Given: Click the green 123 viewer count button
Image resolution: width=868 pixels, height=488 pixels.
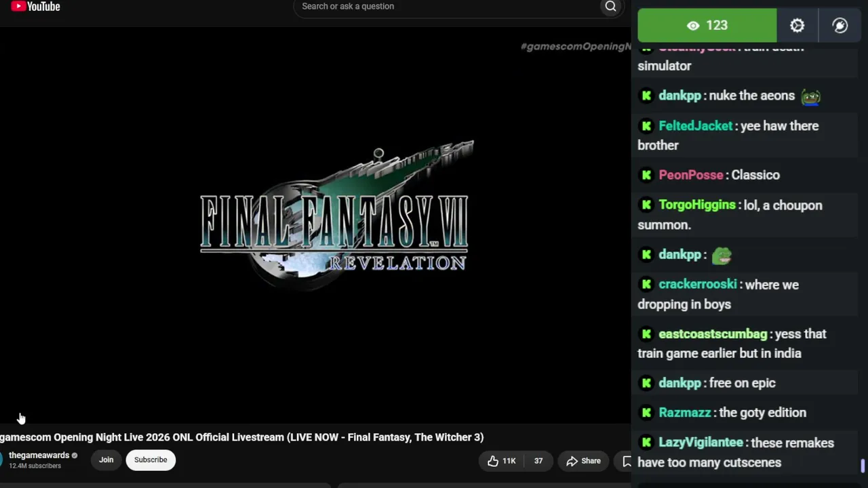Looking at the screenshot, I should (x=707, y=26).
